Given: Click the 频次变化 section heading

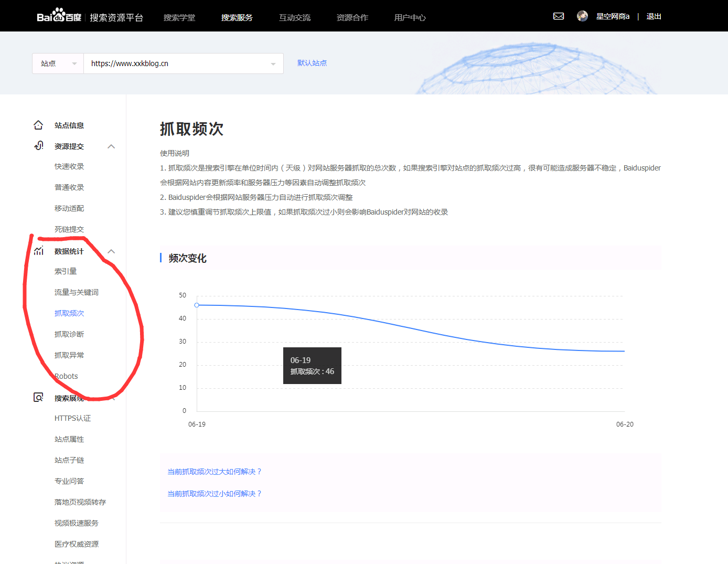Looking at the screenshot, I should point(188,258).
